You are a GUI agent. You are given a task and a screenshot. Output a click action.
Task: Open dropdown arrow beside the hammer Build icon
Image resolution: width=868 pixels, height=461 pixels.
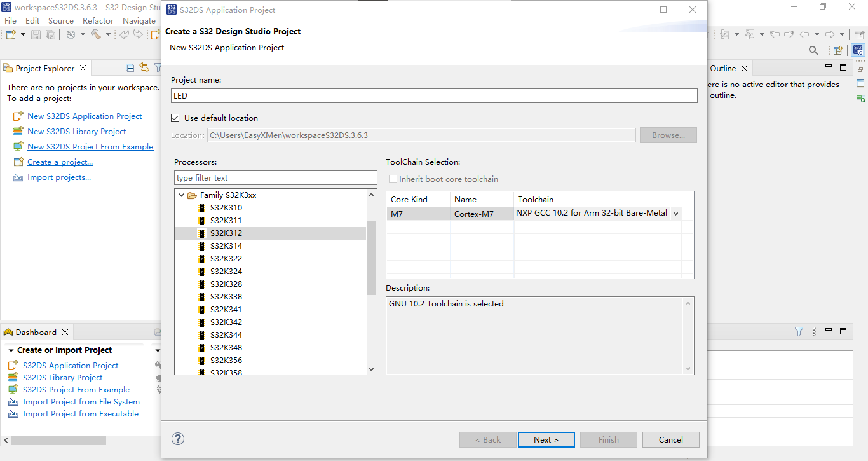coord(108,34)
